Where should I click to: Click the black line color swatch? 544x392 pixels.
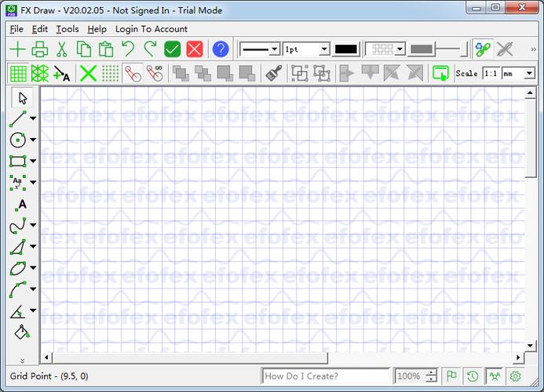345,49
